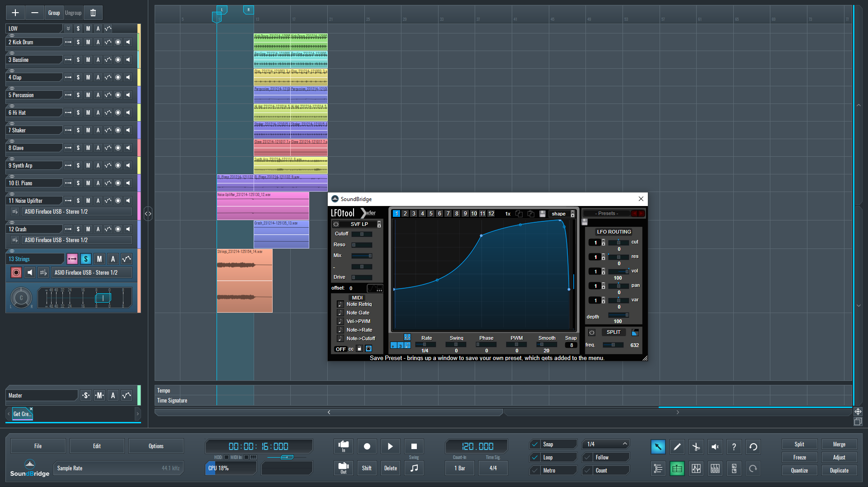Open the Crash track ASIO output dropdown
This screenshot has height=487, width=868.
coord(77,240)
